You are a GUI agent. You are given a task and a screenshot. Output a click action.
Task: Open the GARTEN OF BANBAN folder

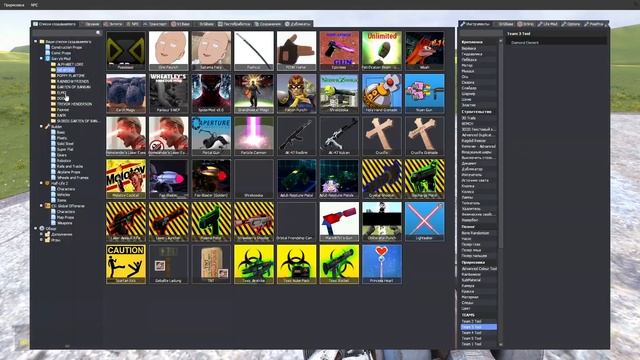click(x=71, y=87)
